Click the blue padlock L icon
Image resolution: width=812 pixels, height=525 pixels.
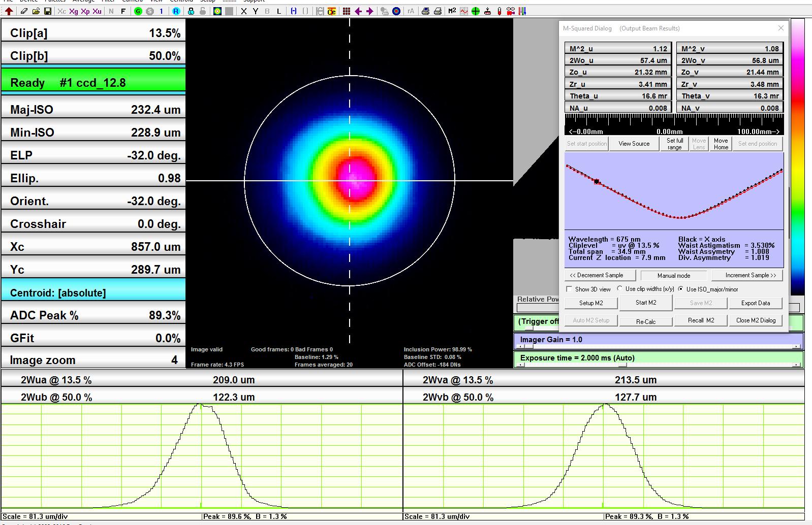[191, 11]
